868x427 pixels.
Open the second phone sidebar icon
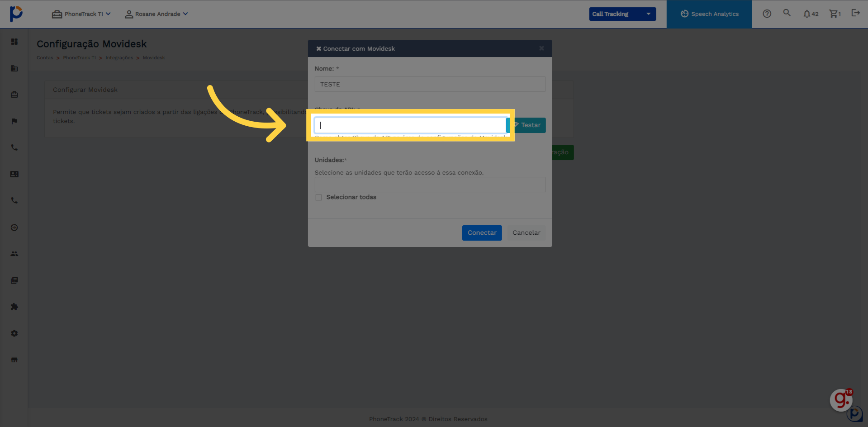pos(14,200)
